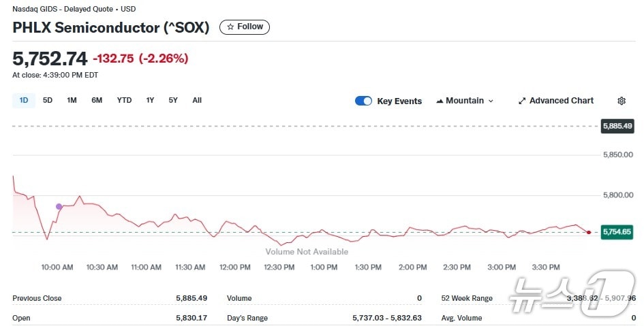Screen dimensions: 644x326
Task: Select the 1M range tab
Action: coord(72,101)
